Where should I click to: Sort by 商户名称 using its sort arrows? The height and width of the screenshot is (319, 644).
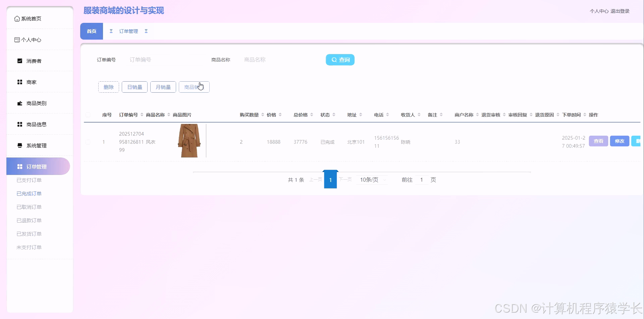[477, 115]
